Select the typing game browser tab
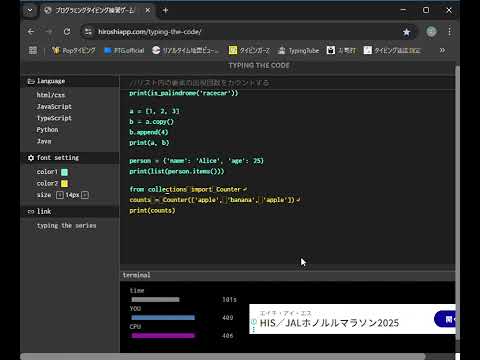 point(97,11)
